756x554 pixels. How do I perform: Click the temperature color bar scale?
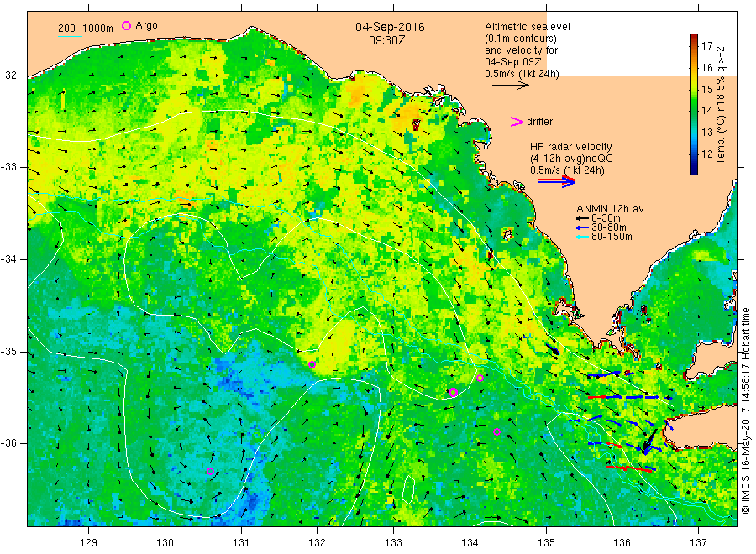tap(695, 104)
